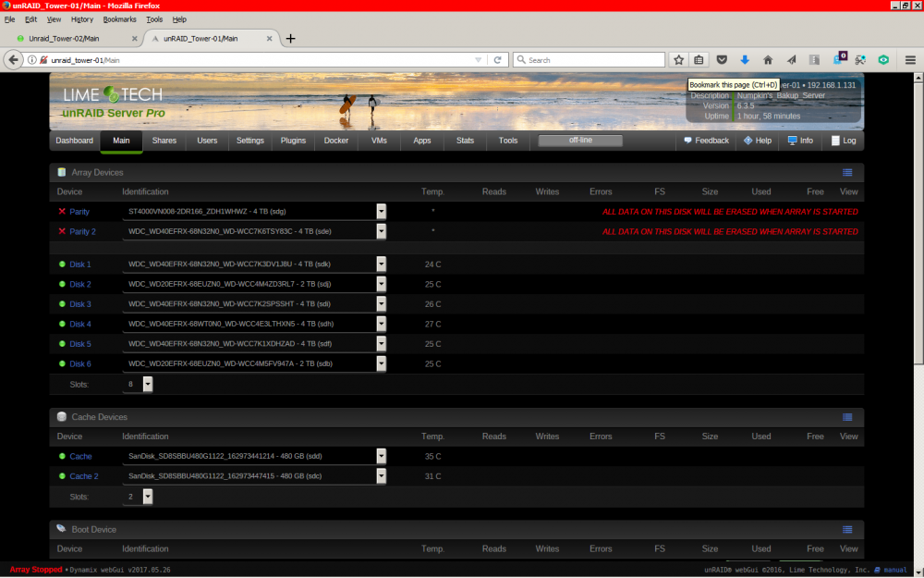Click the vertical scrollbar down arrow
The width and height of the screenshot is (924, 578).
918,571
